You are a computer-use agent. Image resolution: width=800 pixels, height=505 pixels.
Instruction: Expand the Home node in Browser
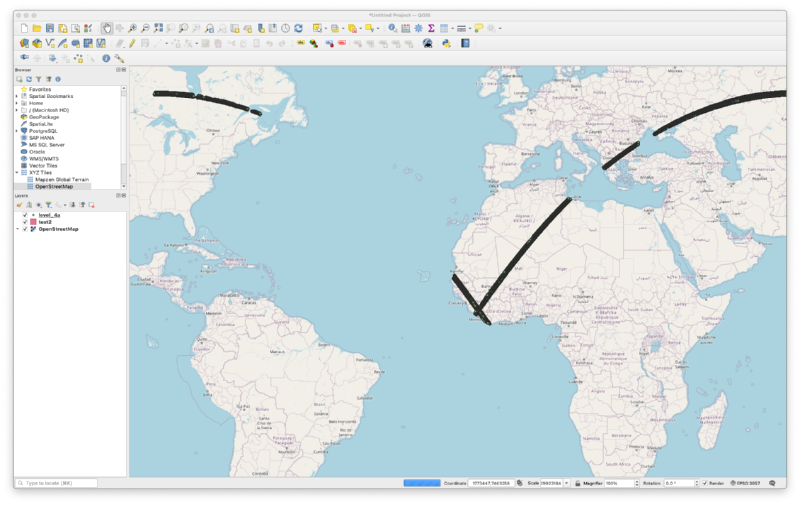coord(17,103)
